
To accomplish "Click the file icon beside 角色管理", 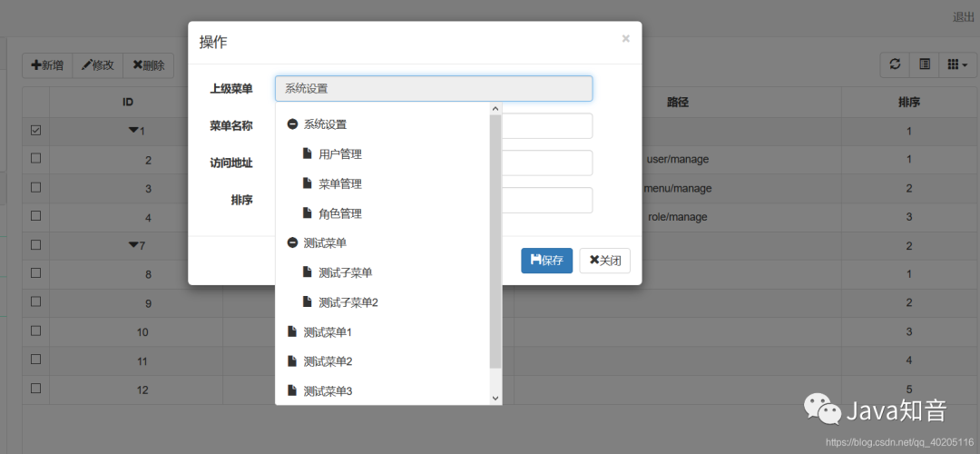I will coord(307,213).
